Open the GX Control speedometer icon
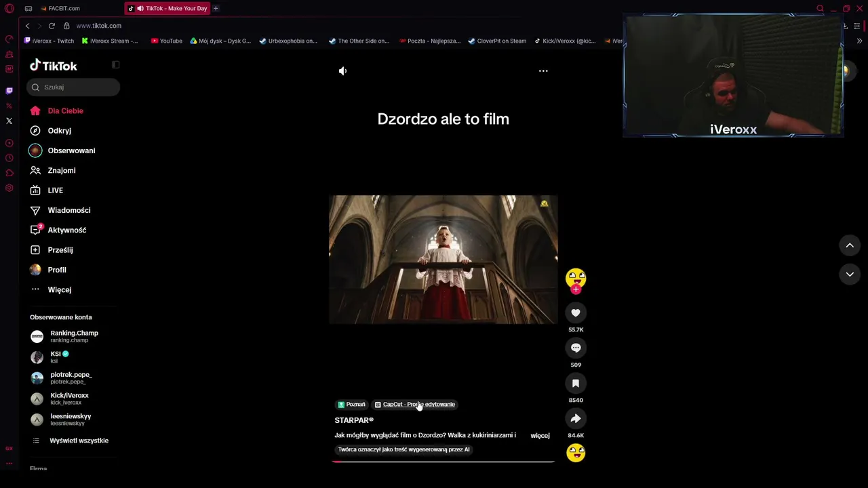Screen dimensions: 868x488 pyautogui.click(x=9, y=39)
